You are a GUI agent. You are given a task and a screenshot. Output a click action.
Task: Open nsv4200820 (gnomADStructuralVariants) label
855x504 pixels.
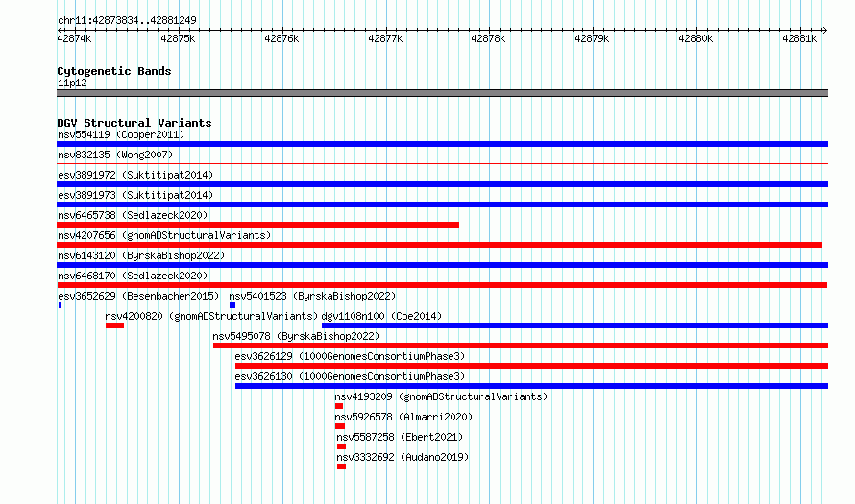tap(211, 316)
